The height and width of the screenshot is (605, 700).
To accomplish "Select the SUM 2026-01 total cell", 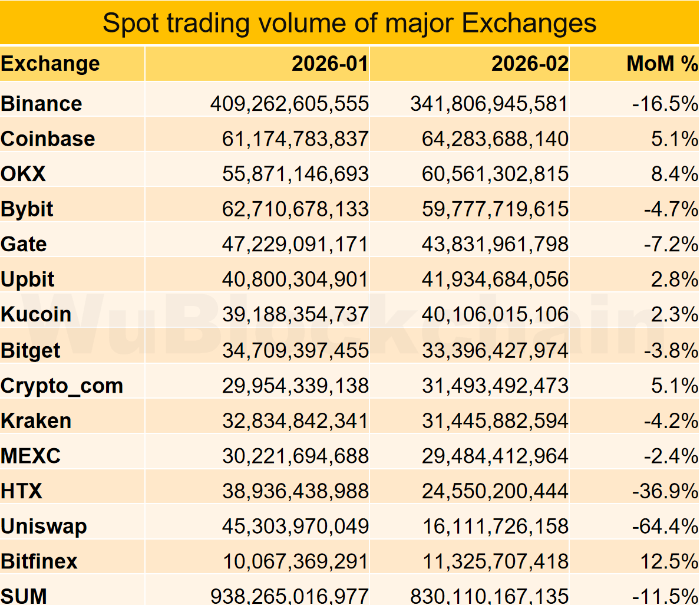I will click(x=289, y=596).
